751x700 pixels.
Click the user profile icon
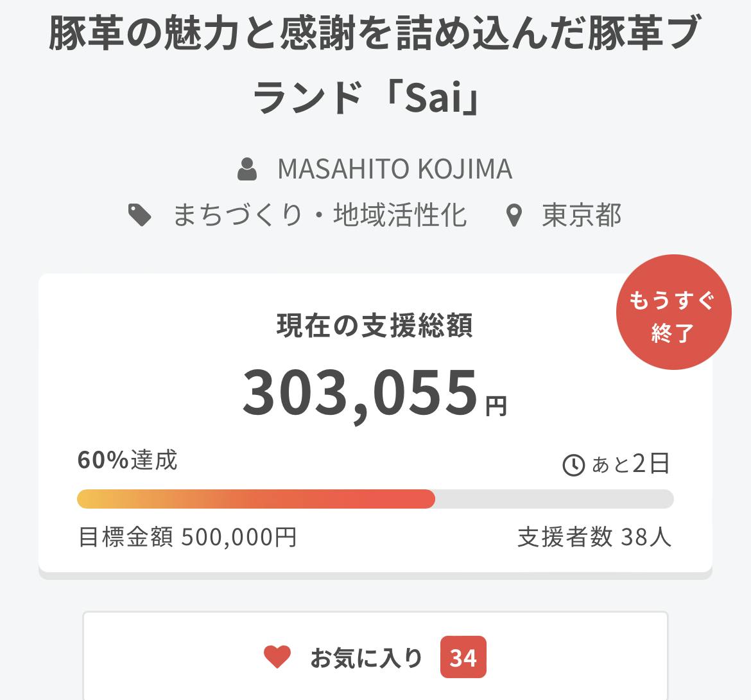(x=247, y=169)
